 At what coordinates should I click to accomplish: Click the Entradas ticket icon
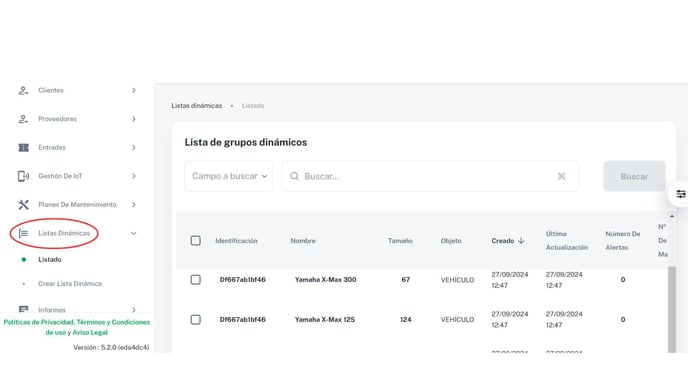(x=23, y=147)
